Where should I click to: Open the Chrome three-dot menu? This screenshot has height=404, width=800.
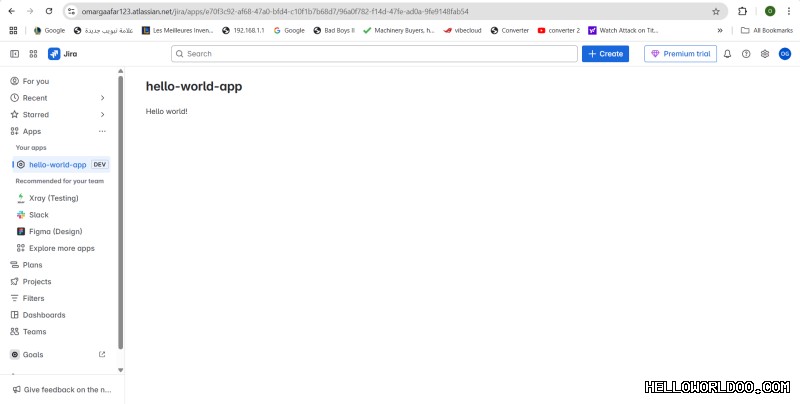pos(788,11)
